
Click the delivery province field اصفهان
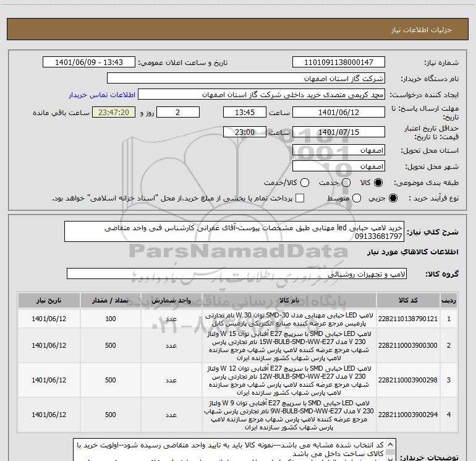point(339,150)
